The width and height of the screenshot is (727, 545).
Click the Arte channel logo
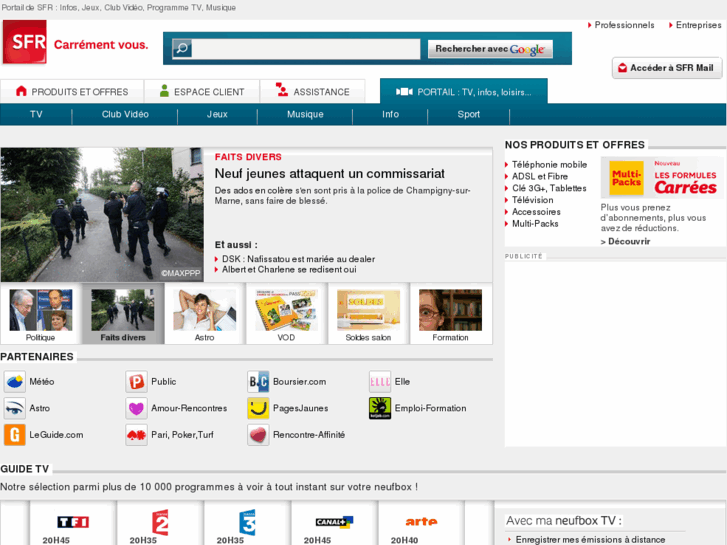pyautogui.click(x=421, y=522)
